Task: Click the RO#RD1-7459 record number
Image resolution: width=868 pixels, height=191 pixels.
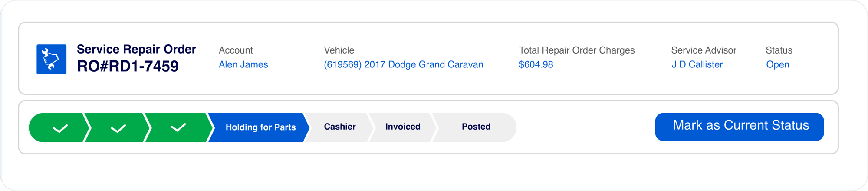Action: [x=128, y=66]
